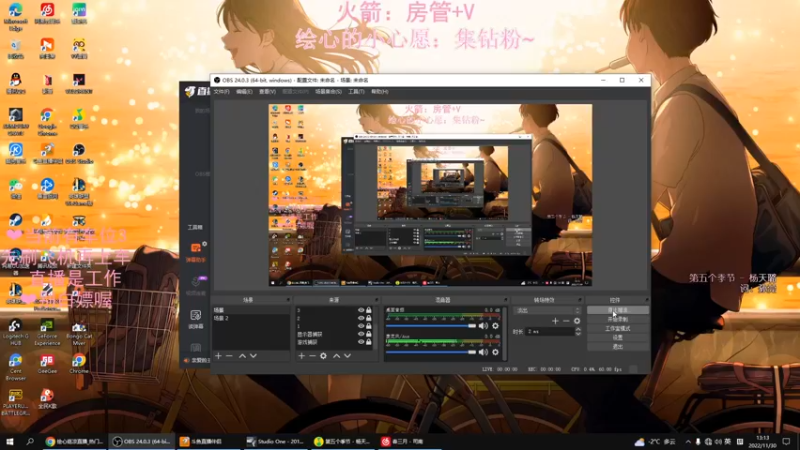Add a new source with plus icon
800x450 pixels.
click(302, 356)
